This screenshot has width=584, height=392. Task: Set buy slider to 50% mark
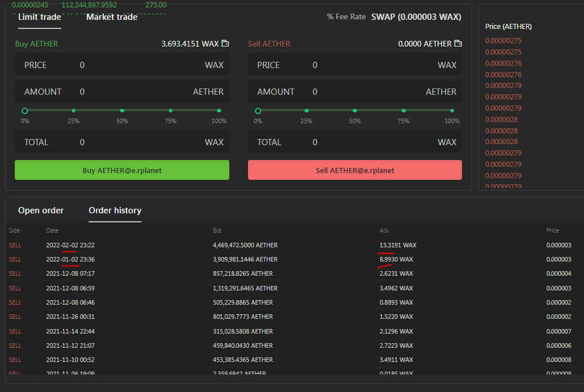click(x=122, y=111)
